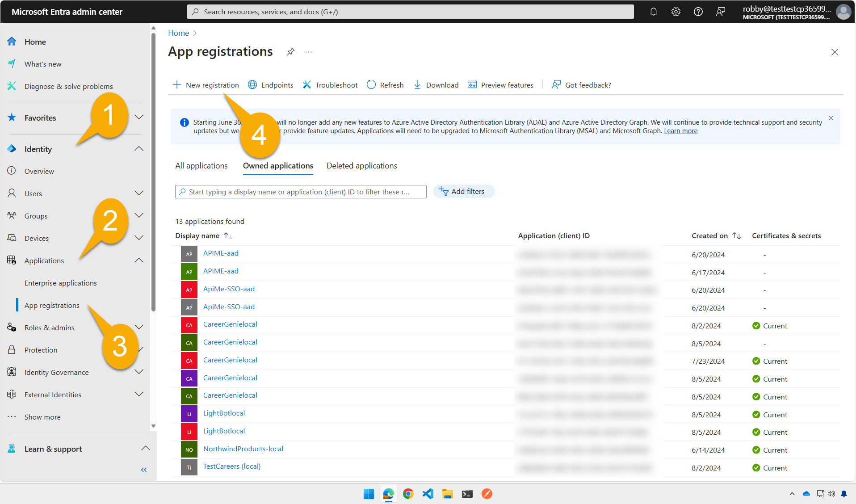Open the first APIME-aad application
Screen dimensions: 856x504
point(221,253)
